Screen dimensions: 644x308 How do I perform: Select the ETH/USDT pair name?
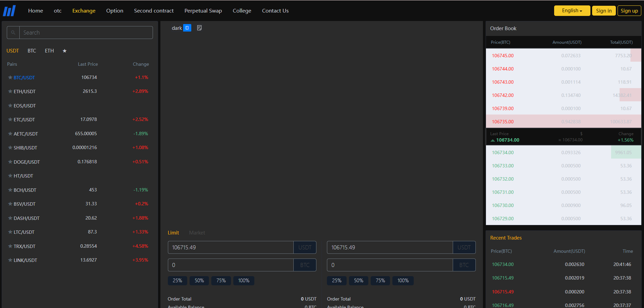pos(25,91)
